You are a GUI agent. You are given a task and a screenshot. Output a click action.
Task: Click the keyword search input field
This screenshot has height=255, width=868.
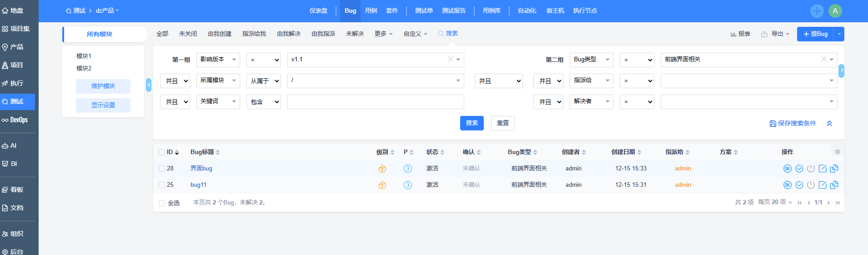(x=376, y=102)
